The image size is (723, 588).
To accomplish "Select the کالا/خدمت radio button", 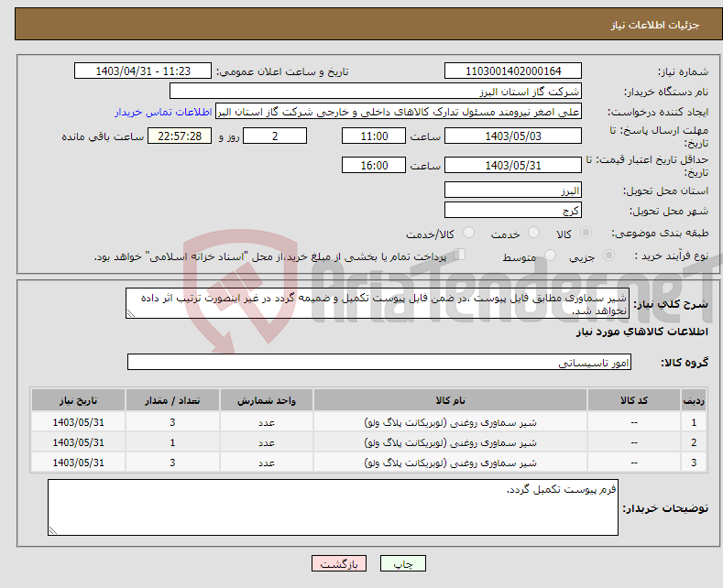I will (468, 233).
